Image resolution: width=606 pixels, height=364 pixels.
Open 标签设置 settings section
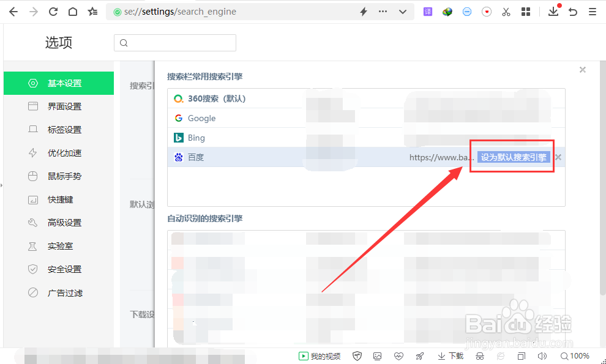pos(59,130)
